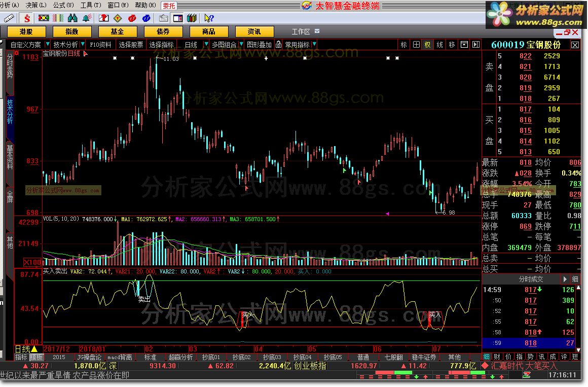This screenshot has height=387, width=588.
Task: Open the 选择指标 toolbar item
Action: click(x=161, y=45)
